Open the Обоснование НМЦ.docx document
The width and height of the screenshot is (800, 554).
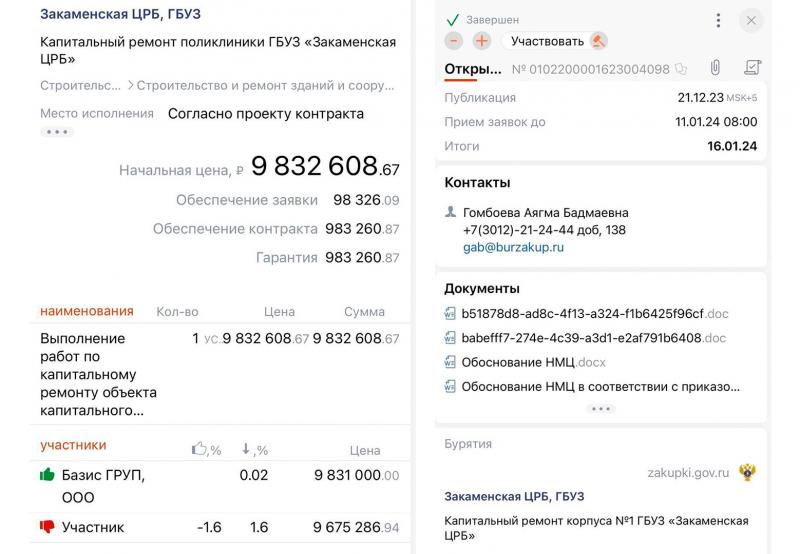click(x=534, y=363)
